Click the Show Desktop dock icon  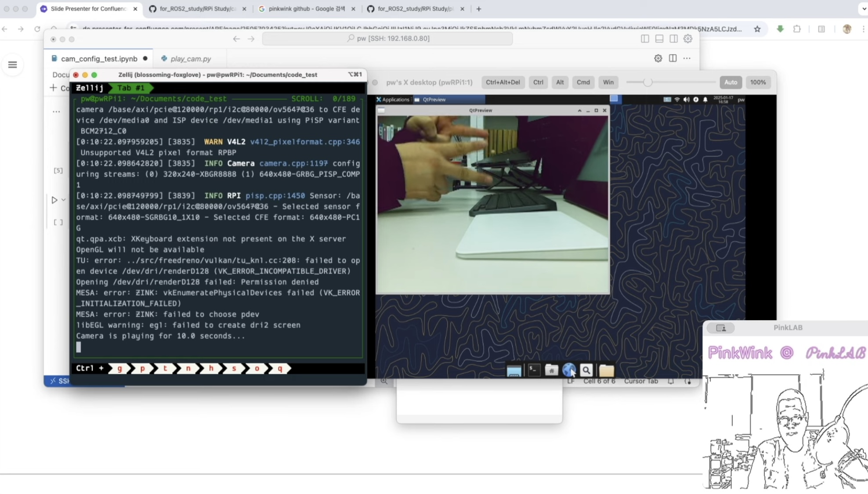point(514,371)
